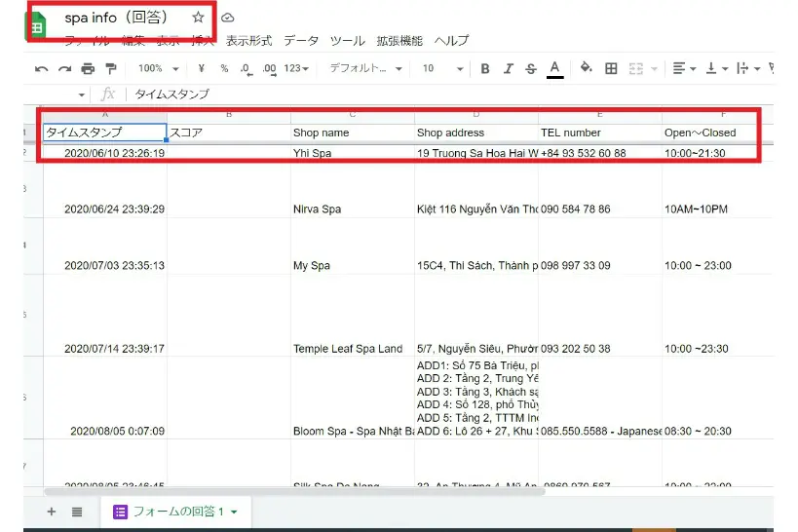This screenshot has height=532, width=798.
Task: Open more number formats 123 dropdown
Action: click(x=296, y=68)
